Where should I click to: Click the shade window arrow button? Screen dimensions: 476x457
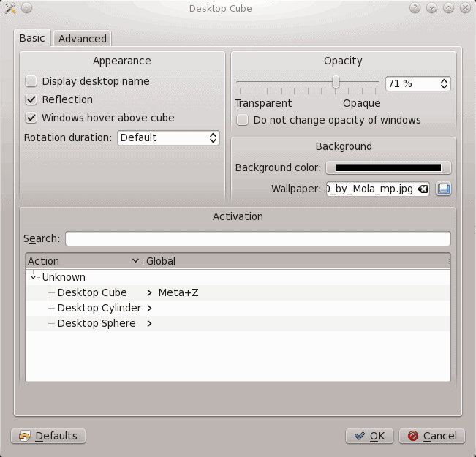[431, 8]
